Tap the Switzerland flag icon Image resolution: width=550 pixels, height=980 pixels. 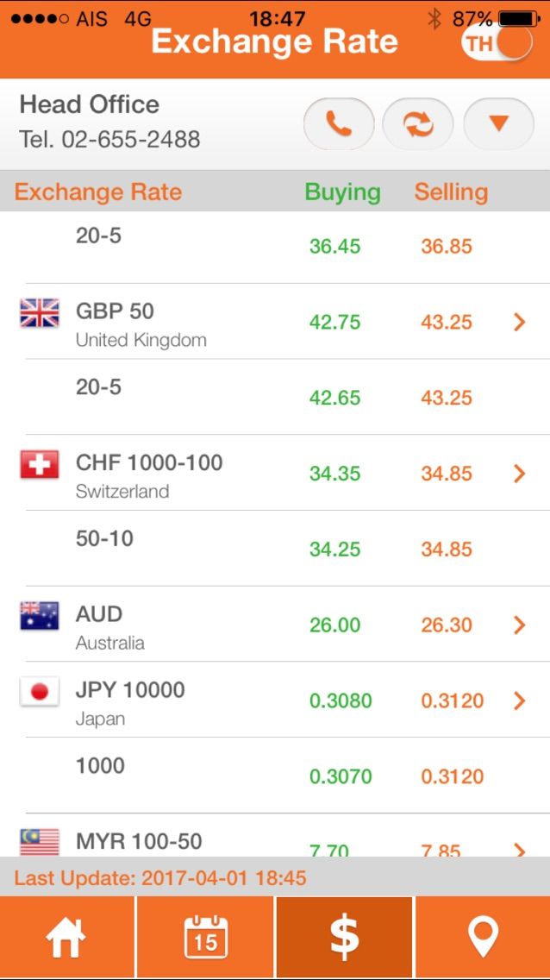[x=40, y=465]
